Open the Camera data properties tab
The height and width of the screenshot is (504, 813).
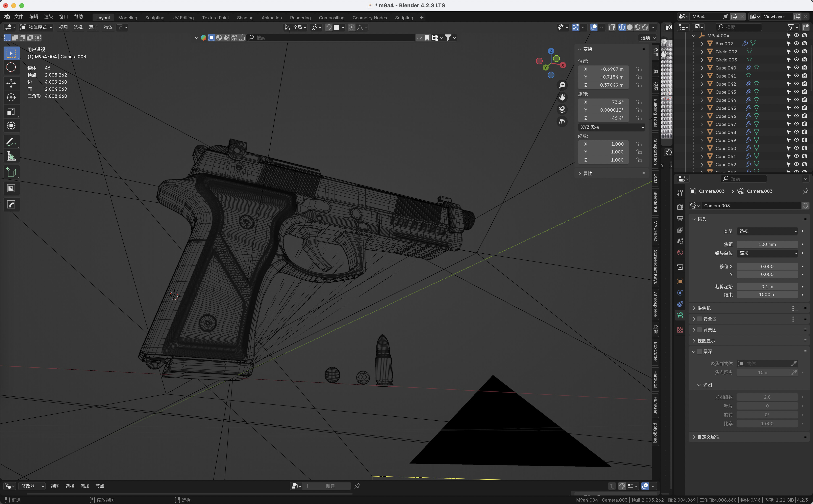click(x=680, y=315)
